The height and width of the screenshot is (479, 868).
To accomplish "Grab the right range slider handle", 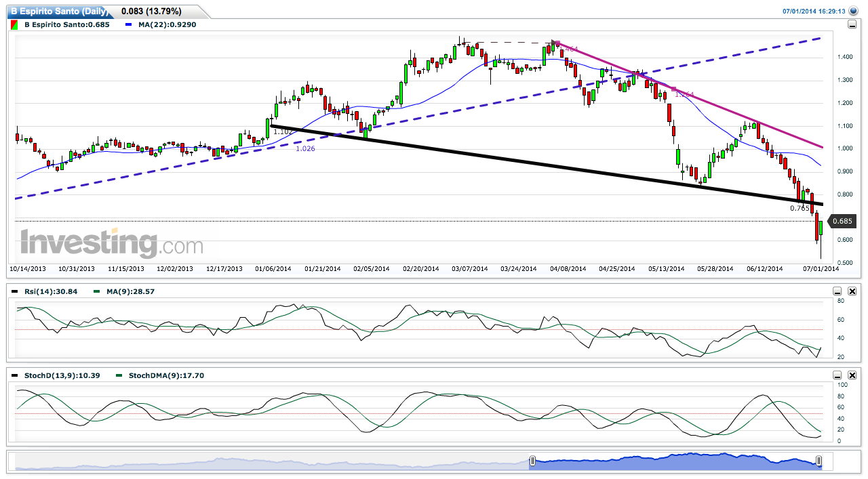I will (819, 461).
